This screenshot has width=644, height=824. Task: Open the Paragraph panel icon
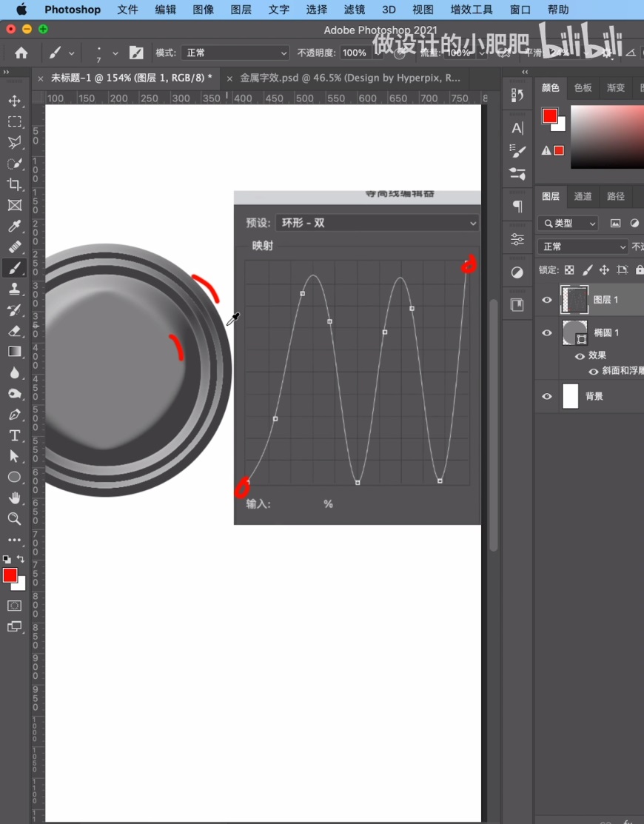[517, 207]
